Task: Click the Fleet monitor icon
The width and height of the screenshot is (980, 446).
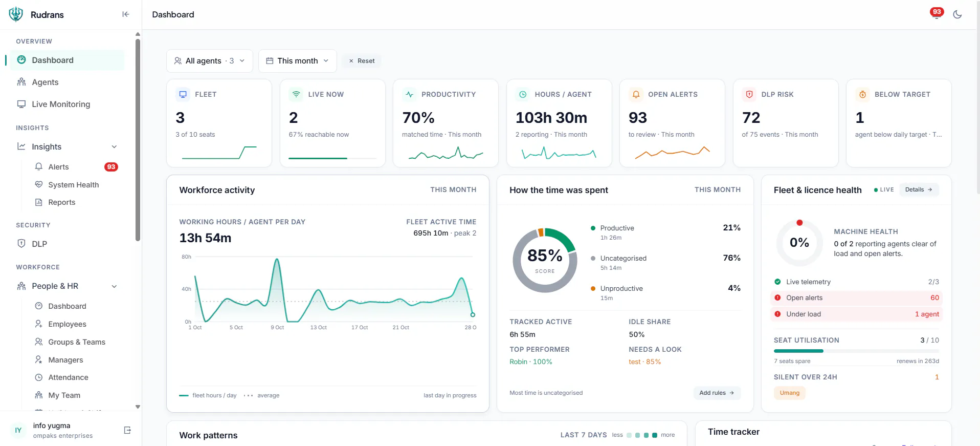Action: click(183, 94)
